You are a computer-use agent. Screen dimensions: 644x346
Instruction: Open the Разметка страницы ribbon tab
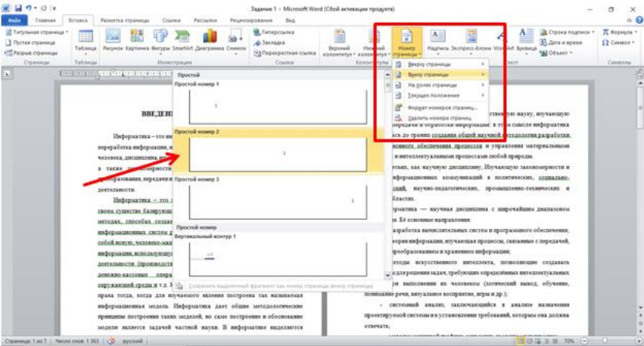point(122,21)
